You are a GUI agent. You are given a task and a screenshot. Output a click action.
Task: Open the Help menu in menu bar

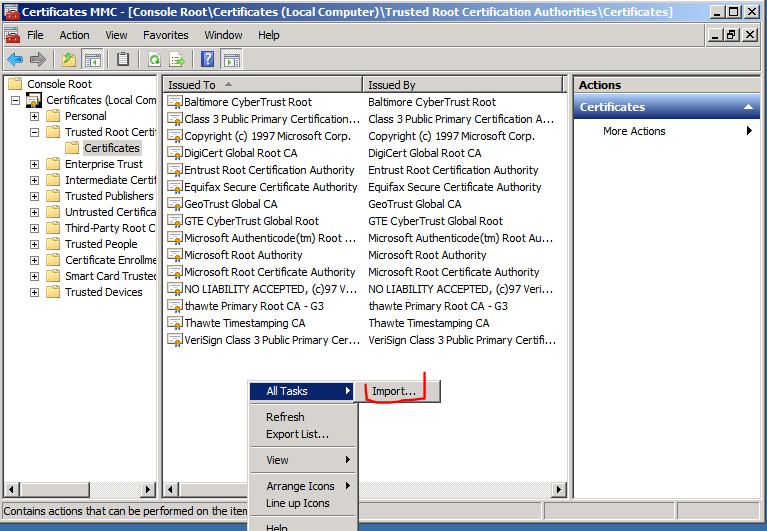pos(269,35)
